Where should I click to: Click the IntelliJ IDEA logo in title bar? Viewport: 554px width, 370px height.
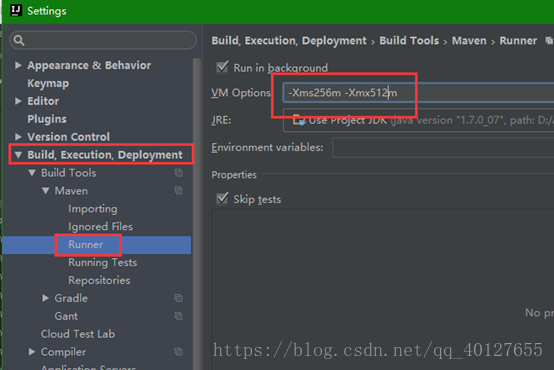point(16,11)
